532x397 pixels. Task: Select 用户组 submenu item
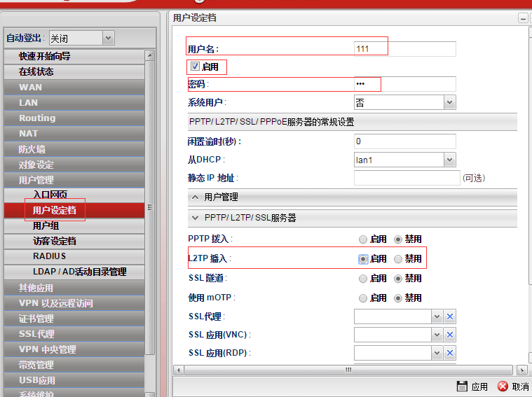74,225
